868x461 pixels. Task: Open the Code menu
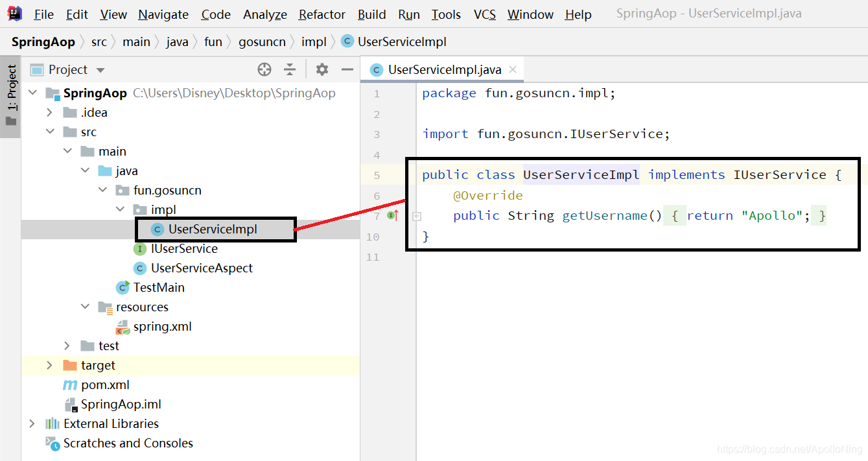click(216, 14)
